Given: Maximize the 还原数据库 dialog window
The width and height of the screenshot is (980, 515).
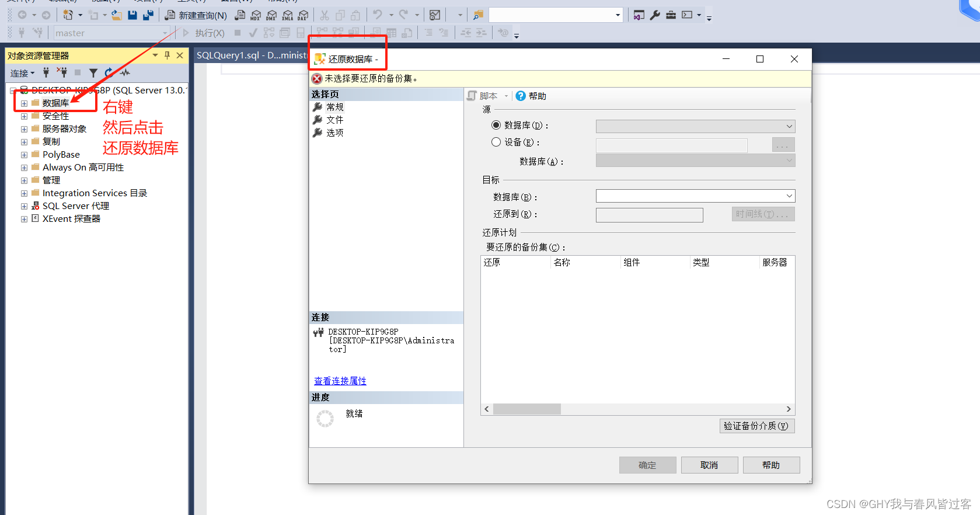Looking at the screenshot, I should click(x=760, y=59).
